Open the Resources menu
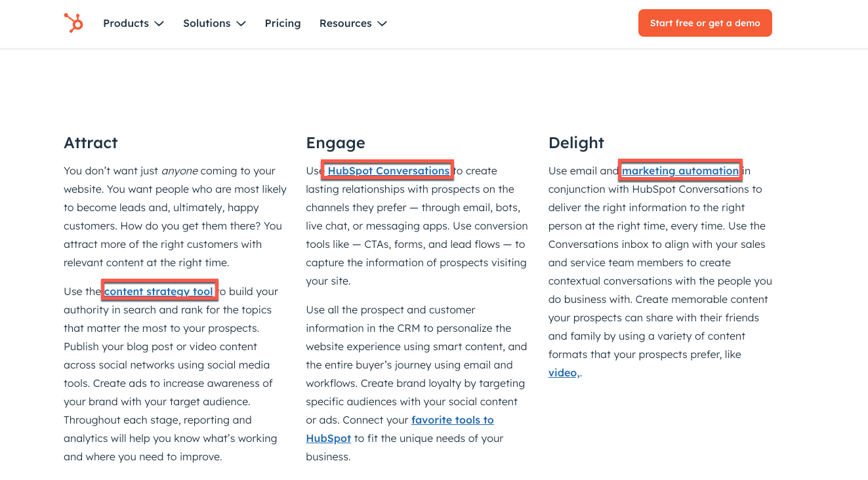Screen dimensions: 868x480 click(x=345, y=24)
